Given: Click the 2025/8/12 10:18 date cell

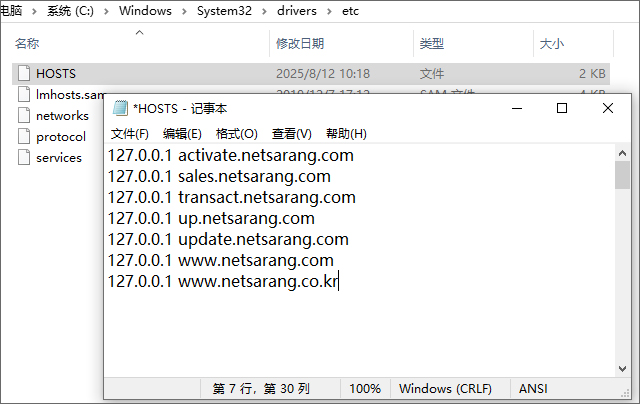Looking at the screenshot, I should (x=323, y=73).
